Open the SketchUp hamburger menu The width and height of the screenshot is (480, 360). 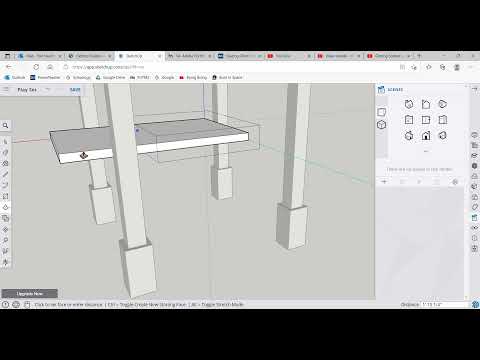[x=6, y=89]
